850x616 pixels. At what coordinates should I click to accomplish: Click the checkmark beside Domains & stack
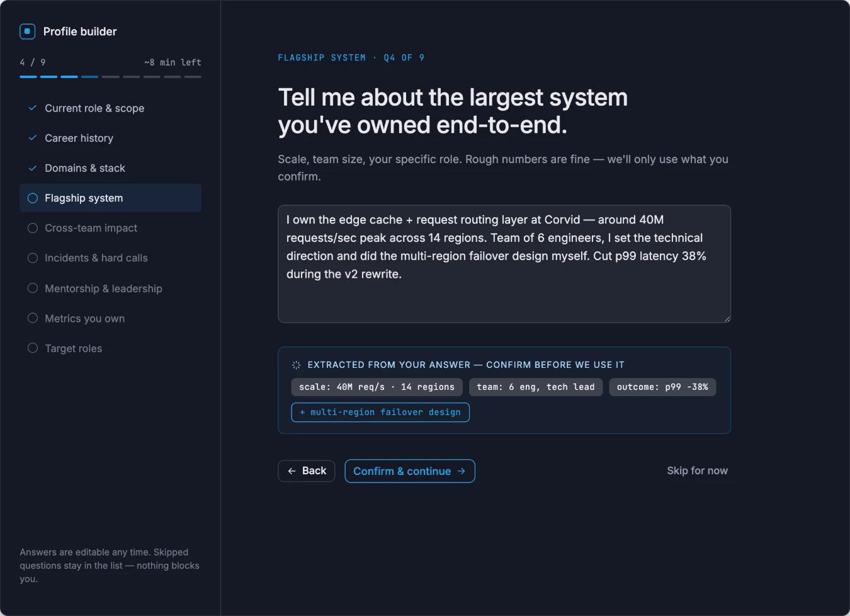(33, 168)
